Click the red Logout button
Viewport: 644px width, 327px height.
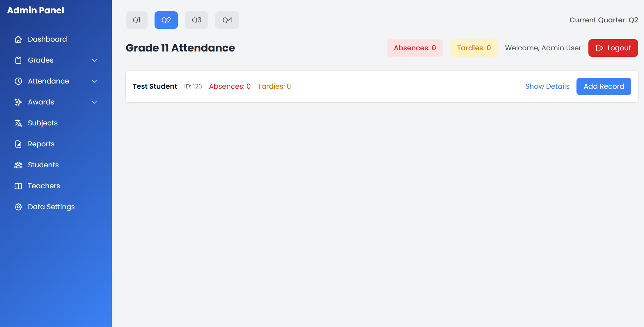pos(613,48)
